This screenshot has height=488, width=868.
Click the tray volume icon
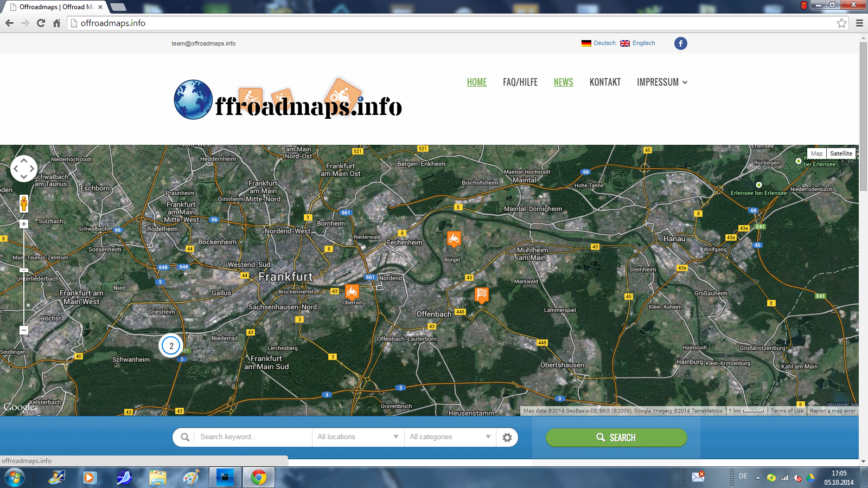797,478
